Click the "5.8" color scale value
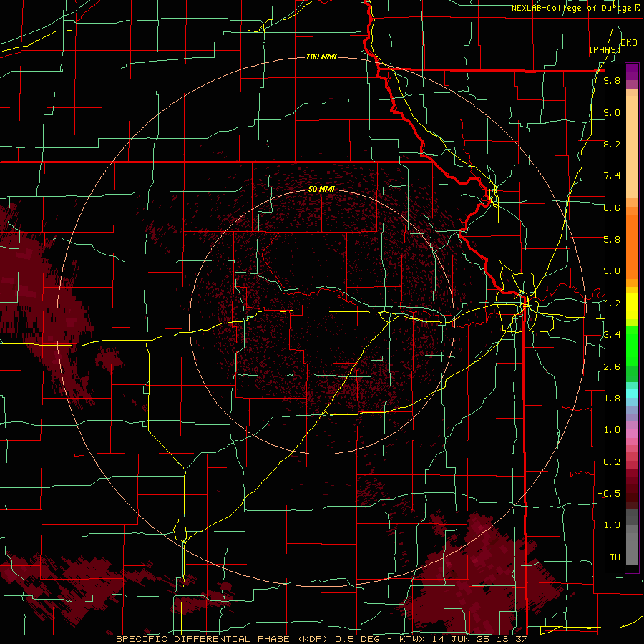644x644 pixels. click(x=612, y=240)
